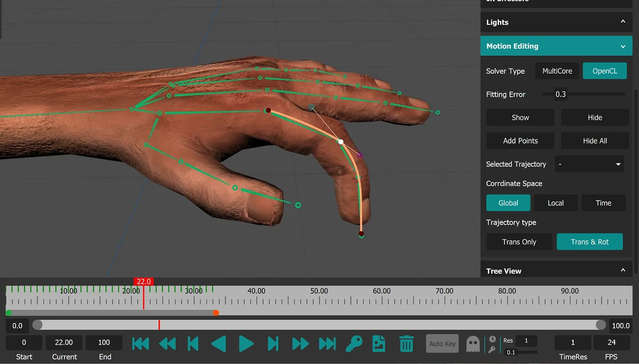Click the rewind double-arrow button
The height and width of the screenshot is (364, 639).
167,344
